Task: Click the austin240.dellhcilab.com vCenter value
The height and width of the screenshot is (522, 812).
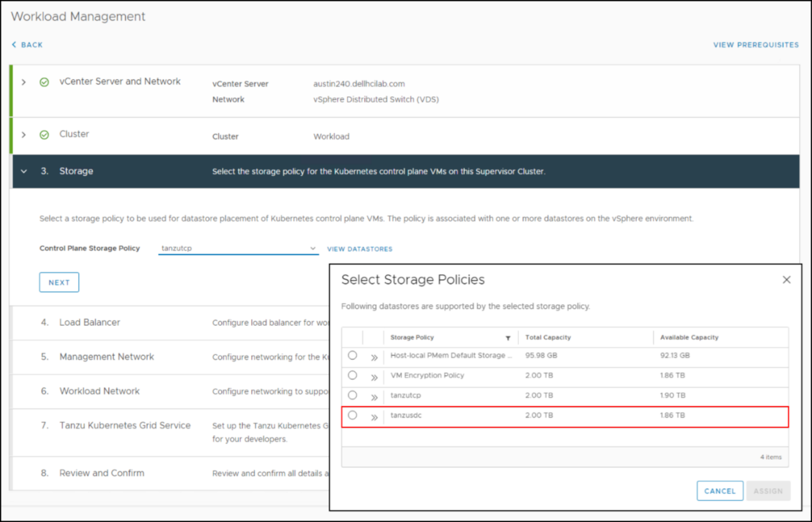Action: click(359, 84)
